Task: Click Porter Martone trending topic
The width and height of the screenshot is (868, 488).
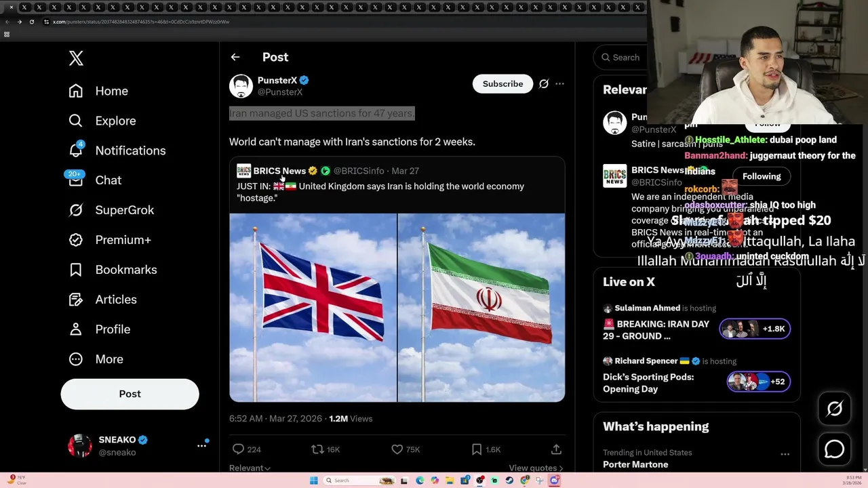Action: coord(635,464)
